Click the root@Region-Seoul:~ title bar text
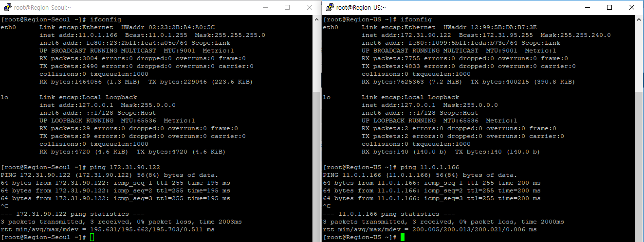 (x=42, y=7)
